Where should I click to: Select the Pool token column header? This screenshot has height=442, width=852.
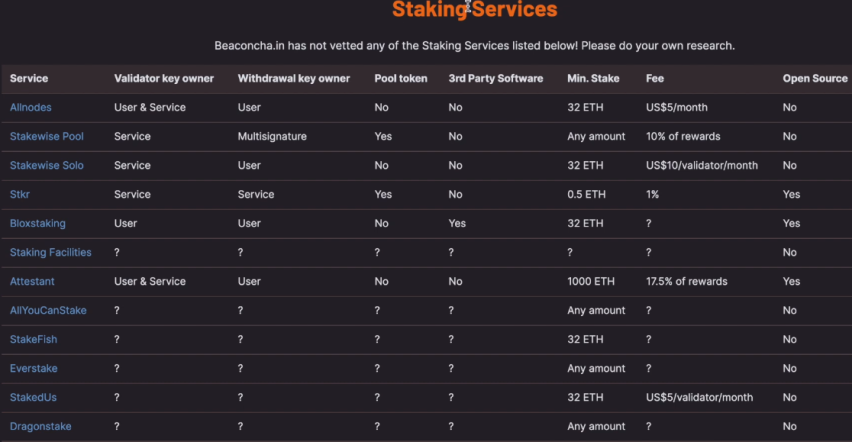pos(400,78)
